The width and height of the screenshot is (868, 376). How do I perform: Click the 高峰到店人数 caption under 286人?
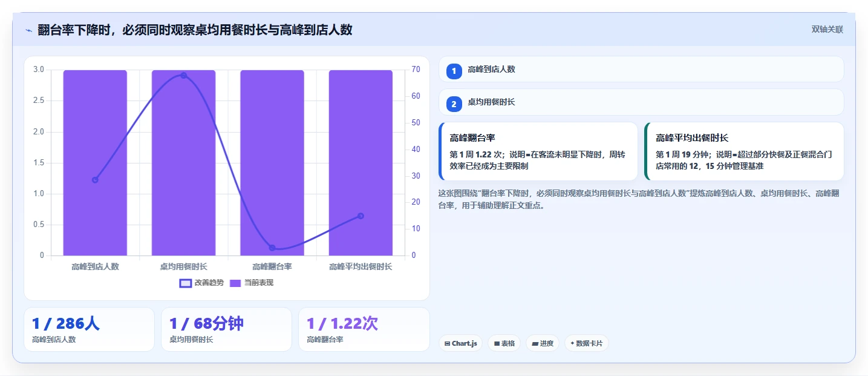tap(54, 340)
